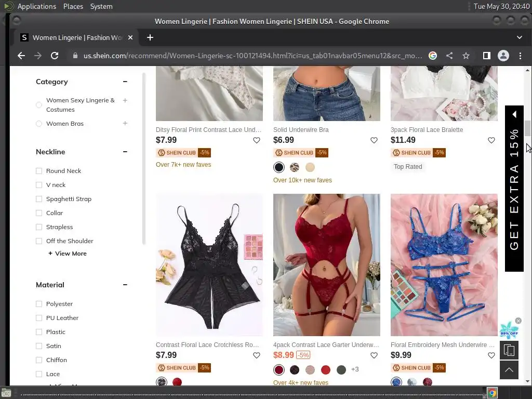This screenshot has width=532, height=399.
Task: Check the Chiffon material filter
Action: pyautogui.click(x=39, y=360)
